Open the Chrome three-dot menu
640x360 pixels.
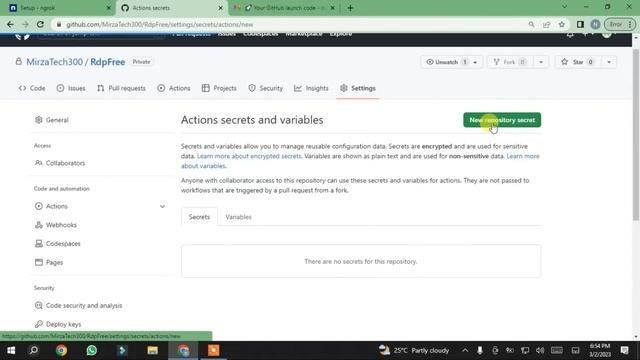[x=630, y=24]
